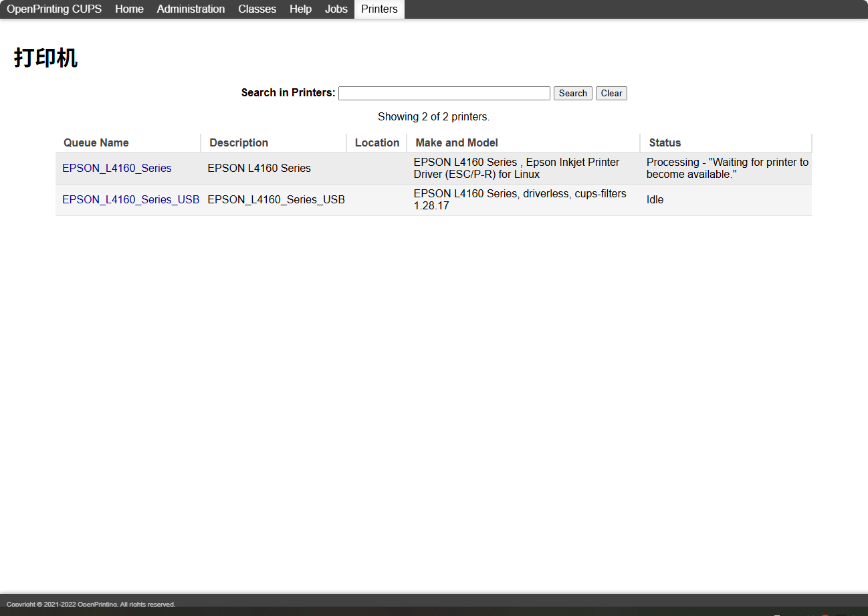
Task: Click inside the Search in Printers field
Action: [x=443, y=93]
